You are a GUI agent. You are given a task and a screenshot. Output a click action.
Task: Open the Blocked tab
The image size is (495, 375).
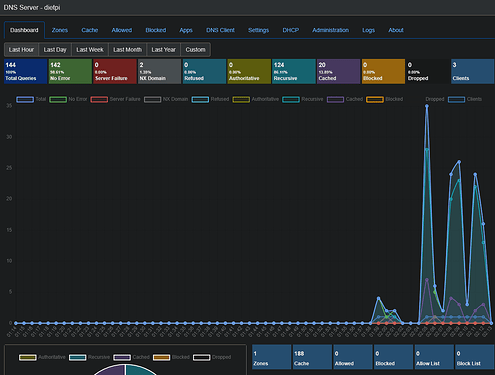coord(156,30)
